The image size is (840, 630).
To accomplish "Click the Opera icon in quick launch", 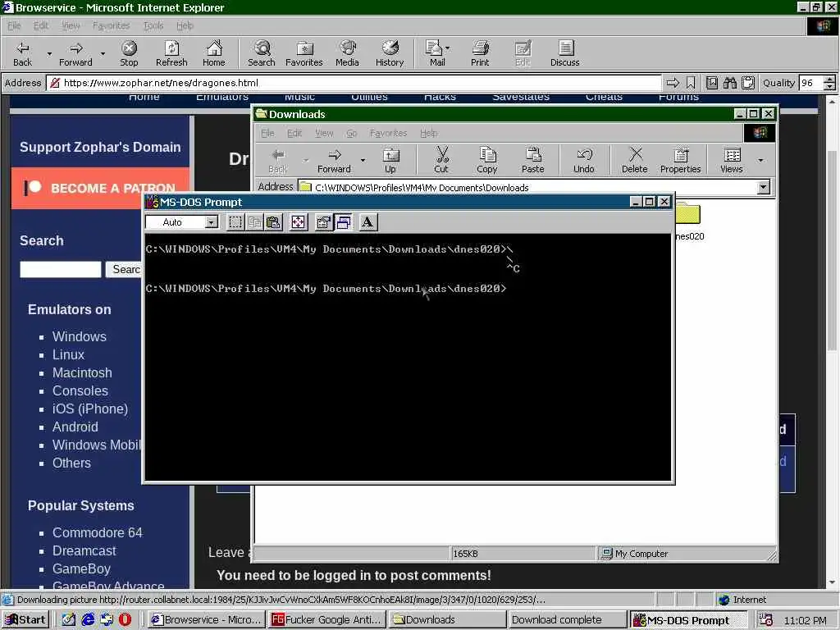I will pyautogui.click(x=125, y=620).
